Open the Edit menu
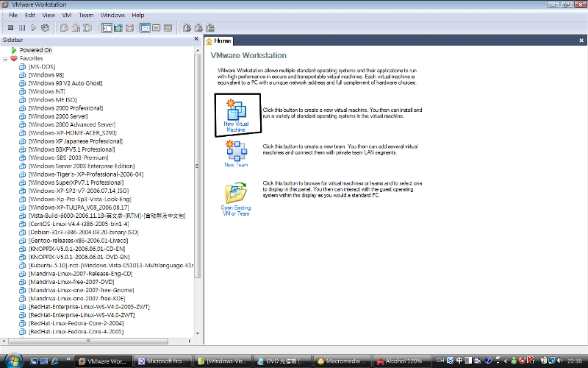The image size is (588, 368). [30, 15]
